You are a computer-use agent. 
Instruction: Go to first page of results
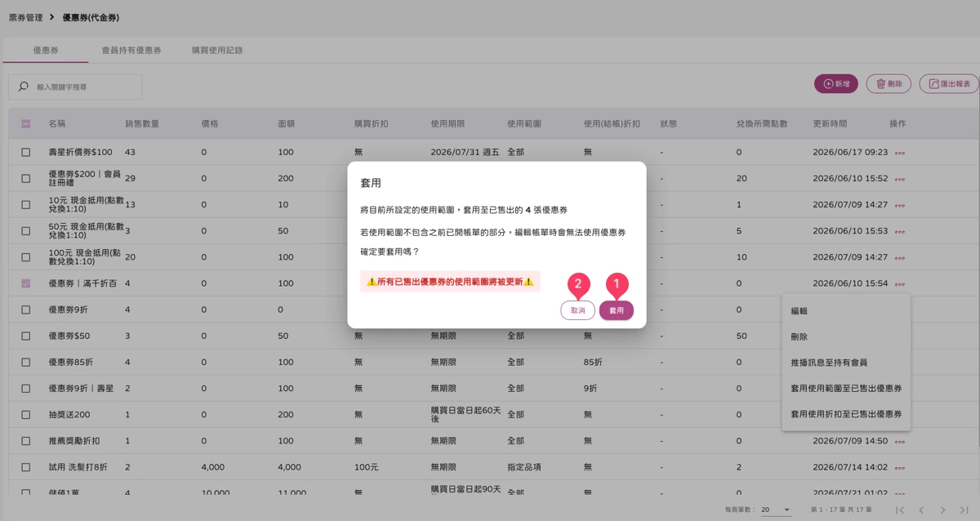[x=900, y=510]
